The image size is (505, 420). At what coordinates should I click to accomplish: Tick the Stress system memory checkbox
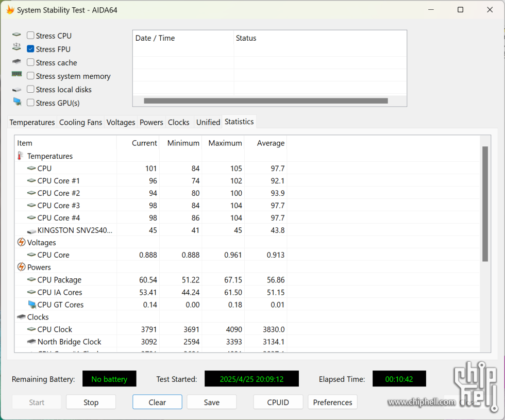(x=30, y=76)
